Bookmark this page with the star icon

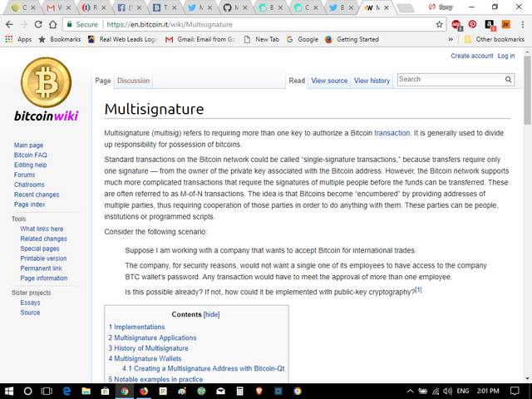[x=440, y=24]
